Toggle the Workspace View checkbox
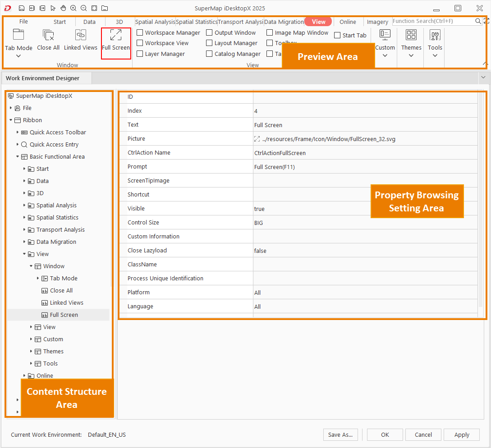The image size is (491, 448). tap(140, 43)
